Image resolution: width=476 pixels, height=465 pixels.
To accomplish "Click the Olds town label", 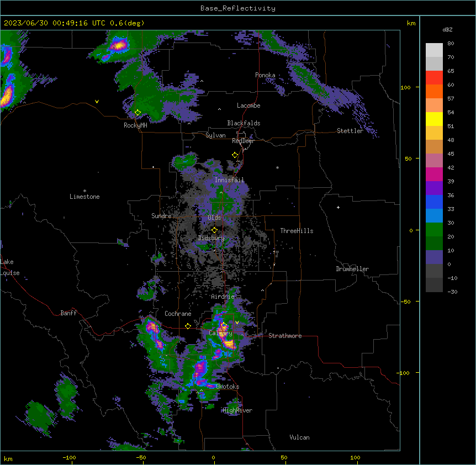I will click(x=214, y=218).
